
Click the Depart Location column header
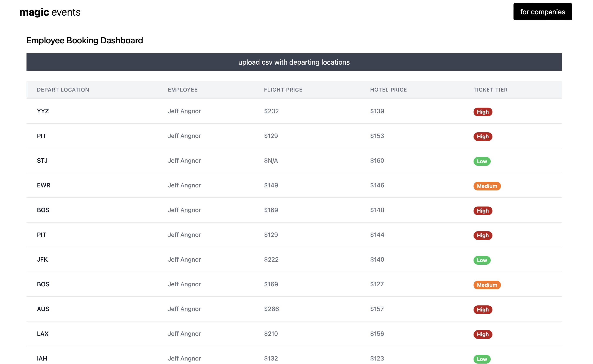coord(63,90)
